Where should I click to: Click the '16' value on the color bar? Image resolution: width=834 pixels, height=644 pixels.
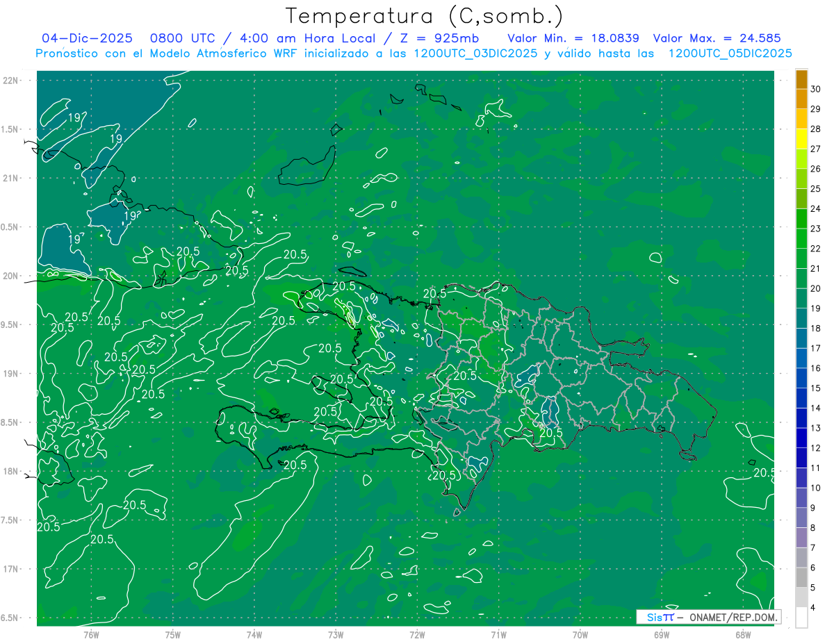pos(816,368)
